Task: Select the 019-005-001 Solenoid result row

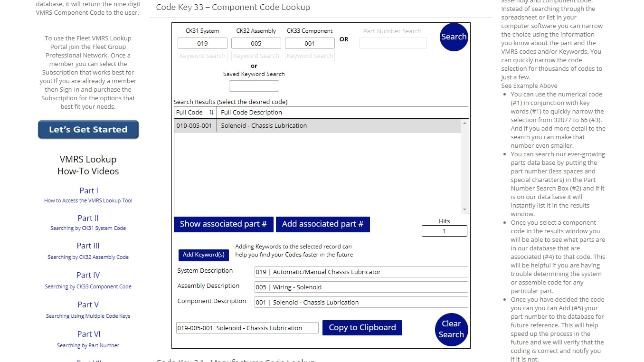Action: (x=317, y=126)
